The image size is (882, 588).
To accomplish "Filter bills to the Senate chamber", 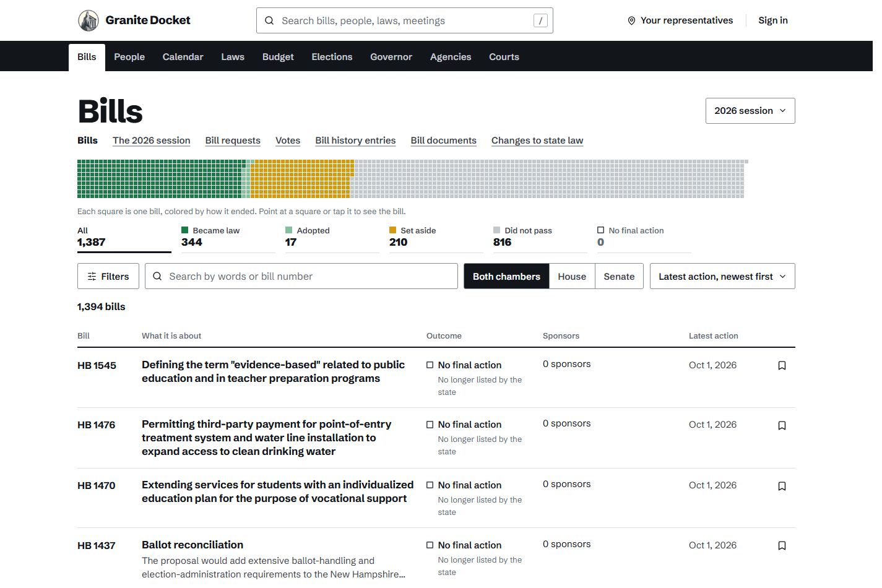I will [x=619, y=277].
